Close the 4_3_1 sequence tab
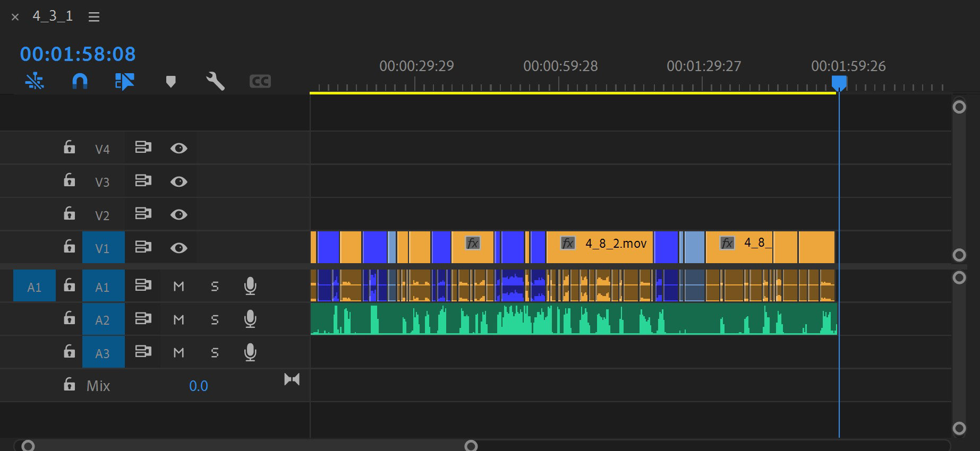The height and width of the screenshot is (451, 980). tap(15, 17)
